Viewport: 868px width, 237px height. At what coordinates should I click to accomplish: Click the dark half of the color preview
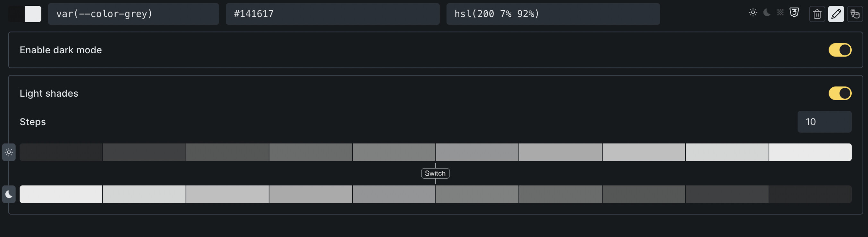click(16, 14)
